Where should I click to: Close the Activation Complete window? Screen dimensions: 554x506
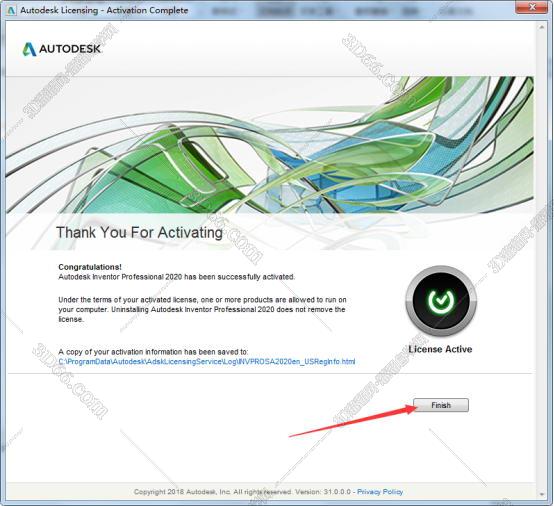pos(532,7)
